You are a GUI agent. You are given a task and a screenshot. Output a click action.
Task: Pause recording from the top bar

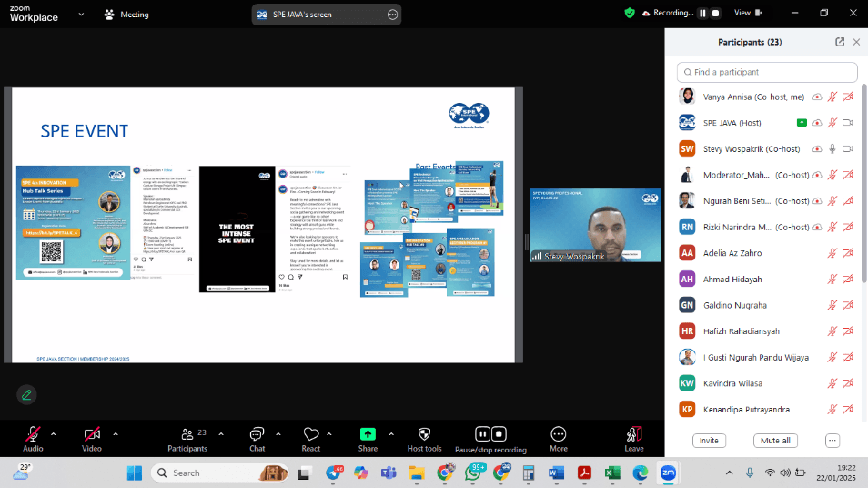(702, 14)
